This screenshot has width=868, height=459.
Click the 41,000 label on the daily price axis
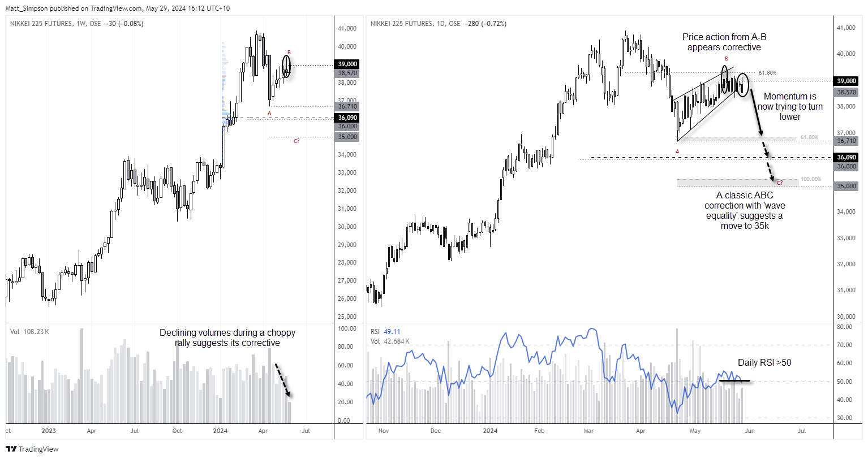point(846,28)
